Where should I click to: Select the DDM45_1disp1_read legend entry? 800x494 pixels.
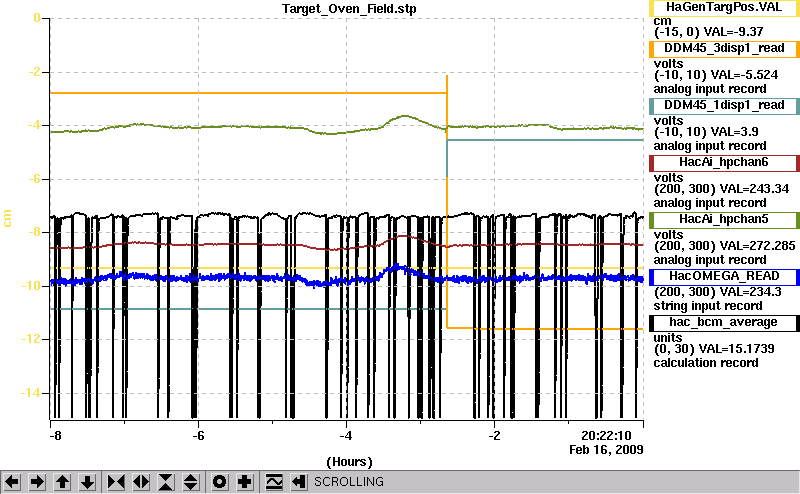coord(724,106)
